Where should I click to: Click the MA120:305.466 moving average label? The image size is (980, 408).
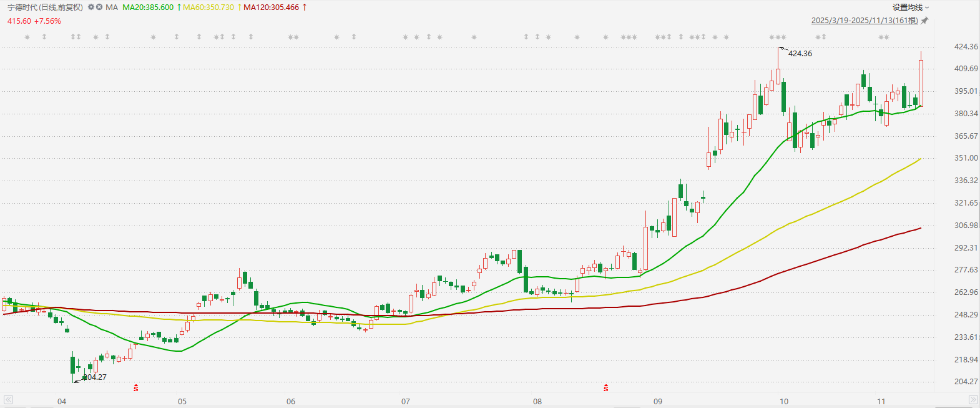tap(272, 7)
